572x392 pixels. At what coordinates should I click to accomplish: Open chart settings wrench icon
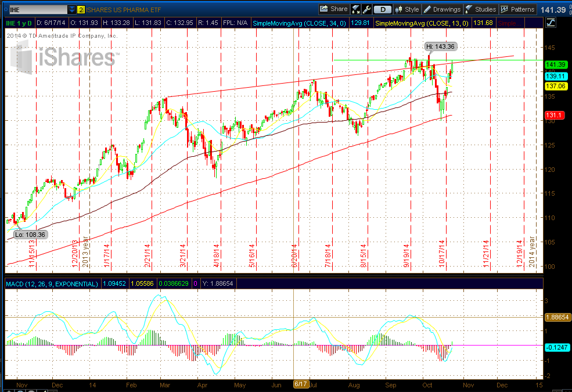pyautogui.click(x=366, y=9)
